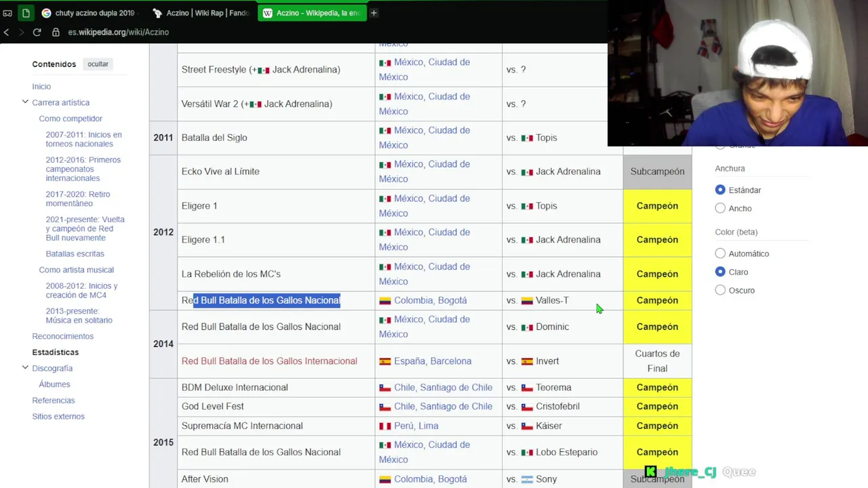This screenshot has width=868, height=488.
Task: Click highlighted Red Bull Batalla Nacional 2012 text
Action: (266, 300)
